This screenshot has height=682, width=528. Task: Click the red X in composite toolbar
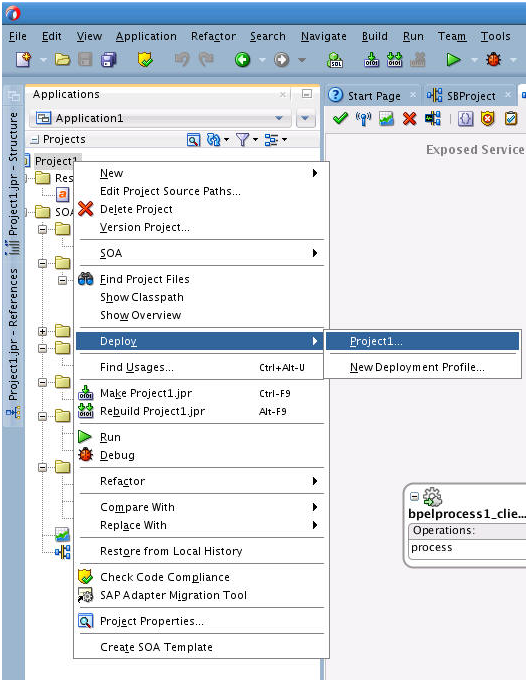click(x=409, y=118)
